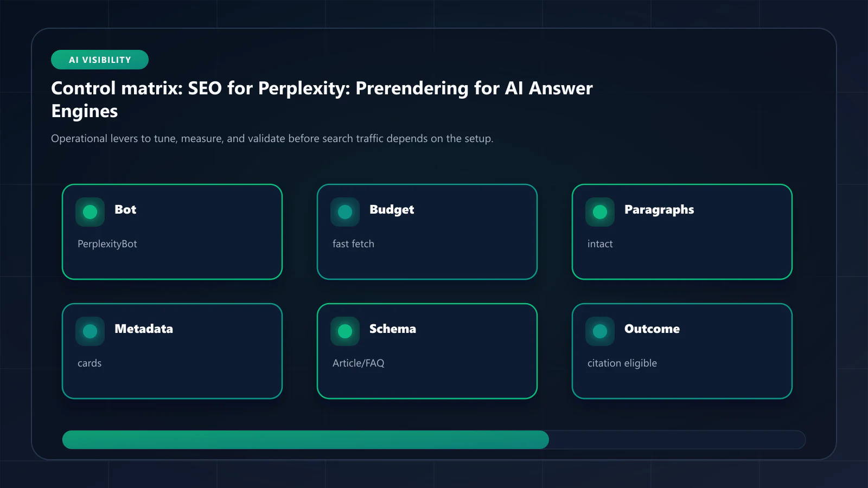Screen dimensions: 868x488
Task: Select the citation eligible text
Action: 622,363
